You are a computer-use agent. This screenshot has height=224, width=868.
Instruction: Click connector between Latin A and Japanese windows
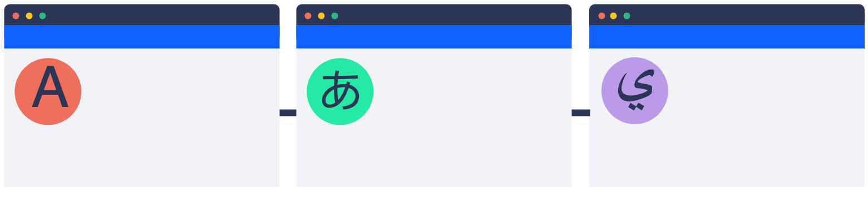288,113
